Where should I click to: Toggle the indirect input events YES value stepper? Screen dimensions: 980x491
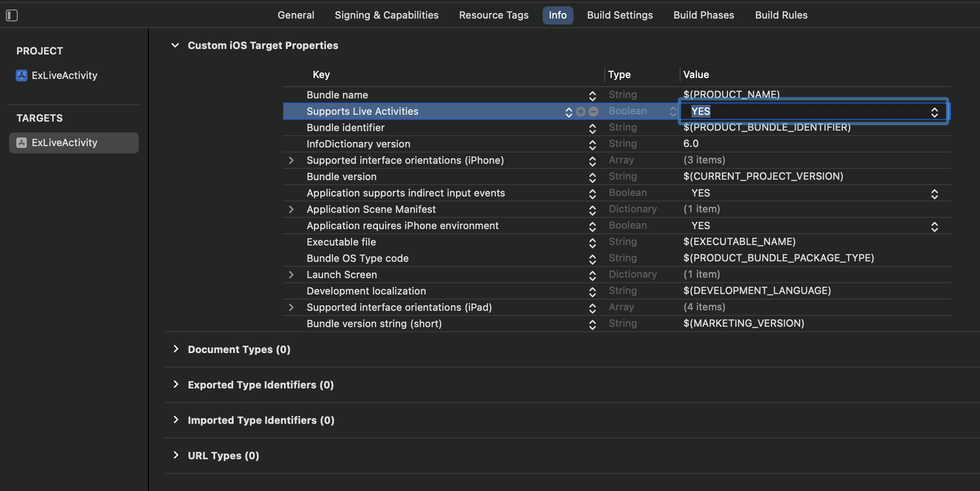[934, 194]
